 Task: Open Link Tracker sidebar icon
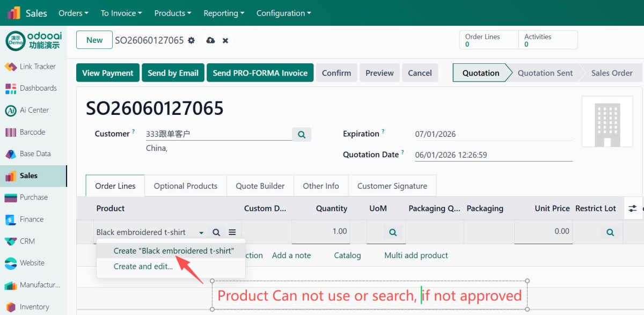point(11,67)
